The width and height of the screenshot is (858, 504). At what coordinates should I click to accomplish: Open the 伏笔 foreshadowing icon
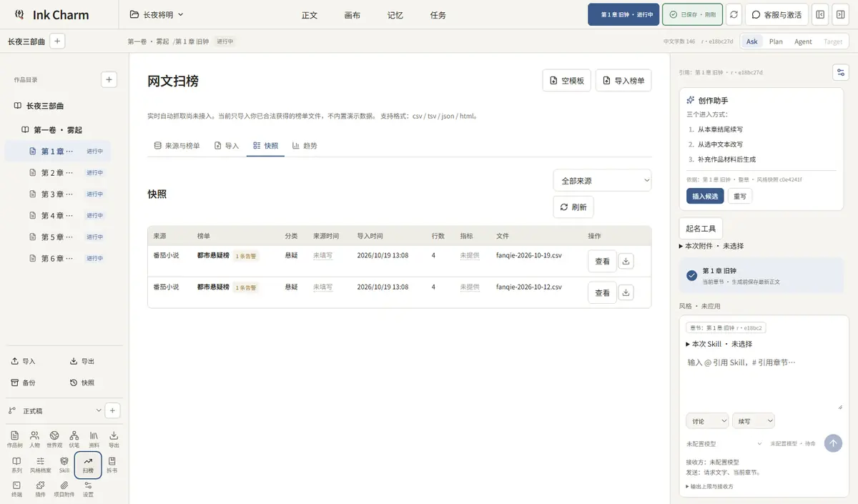(x=74, y=439)
